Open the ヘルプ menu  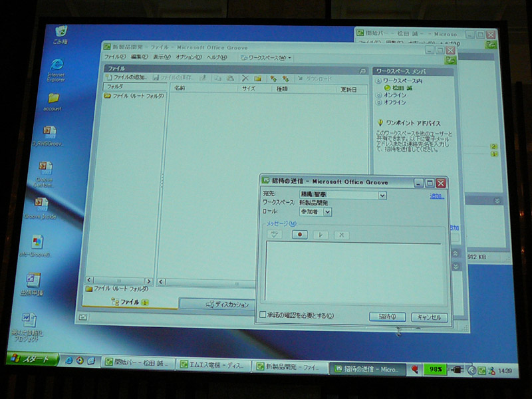[x=217, y=57]
